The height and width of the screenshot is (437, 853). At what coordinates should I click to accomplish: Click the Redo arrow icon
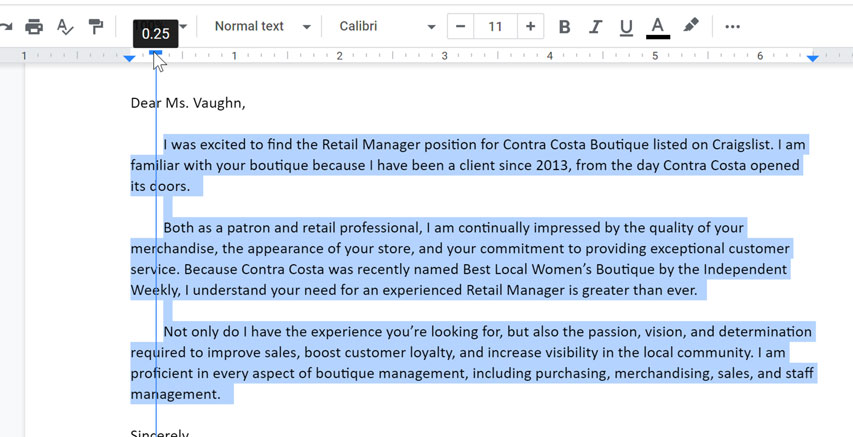coord(6,27)
